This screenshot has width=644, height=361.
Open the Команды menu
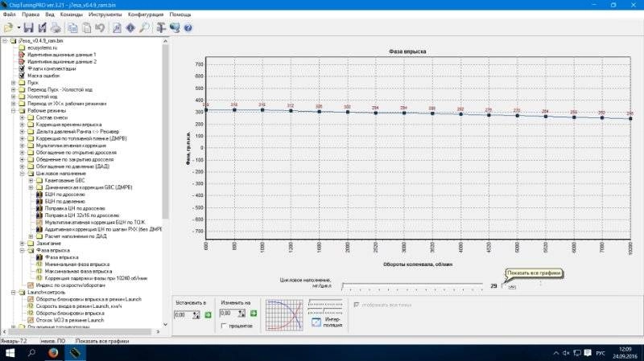(72, 14)
